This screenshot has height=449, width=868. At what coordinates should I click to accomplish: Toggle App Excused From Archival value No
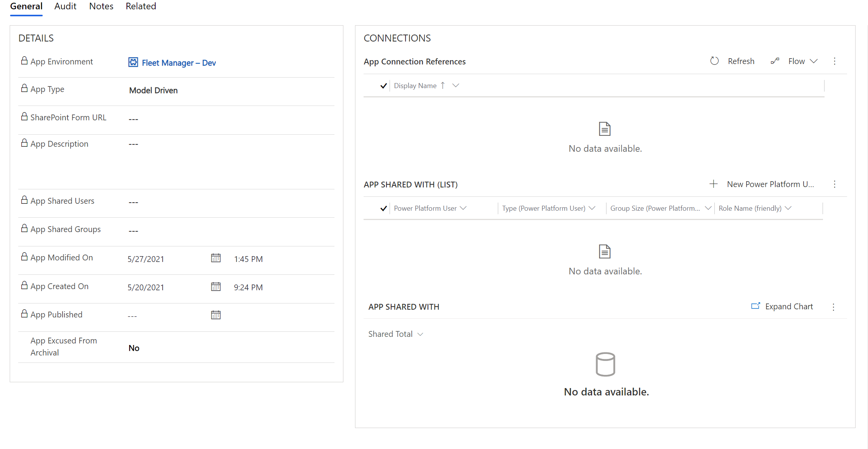pos(134,348)
